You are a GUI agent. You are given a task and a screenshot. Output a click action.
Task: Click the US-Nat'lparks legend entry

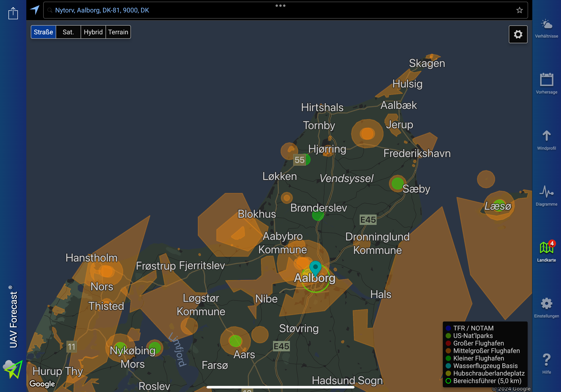tap(473, 336)
